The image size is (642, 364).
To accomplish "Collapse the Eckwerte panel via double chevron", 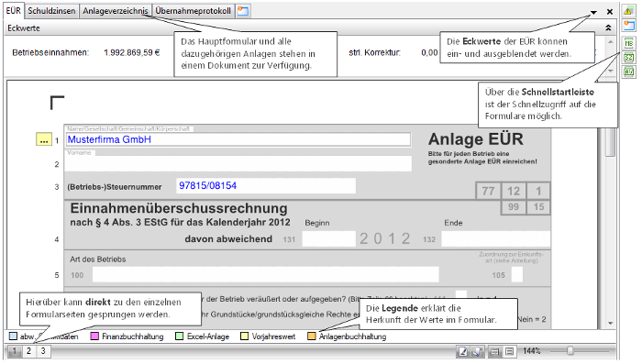I will (x=608, y=28).
